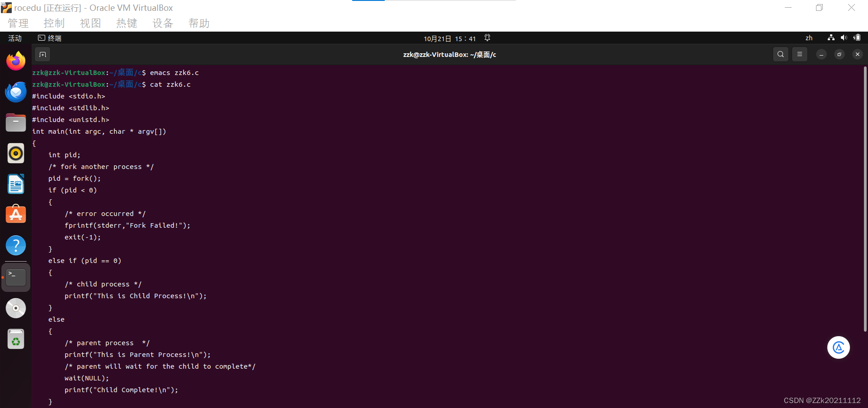868x408 pixels.
Task: Select the Terminal icon in dock
Action: coord(16,277)
